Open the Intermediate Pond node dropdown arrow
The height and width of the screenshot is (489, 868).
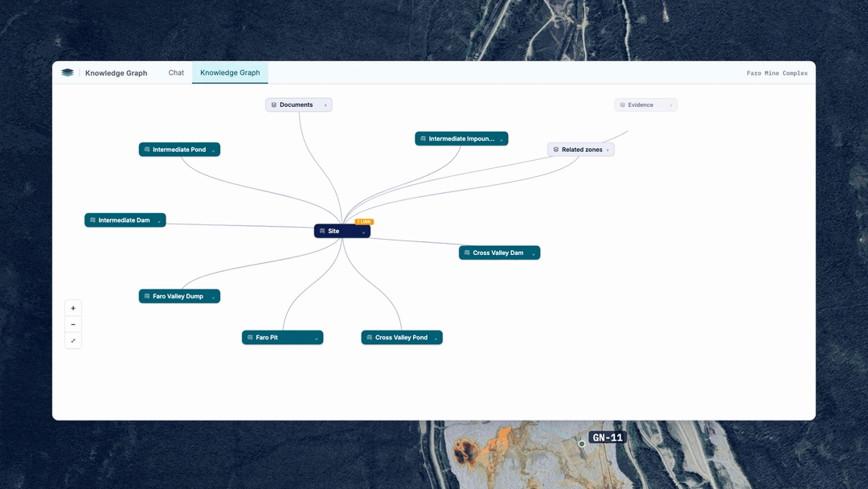[x=213, y=150]
